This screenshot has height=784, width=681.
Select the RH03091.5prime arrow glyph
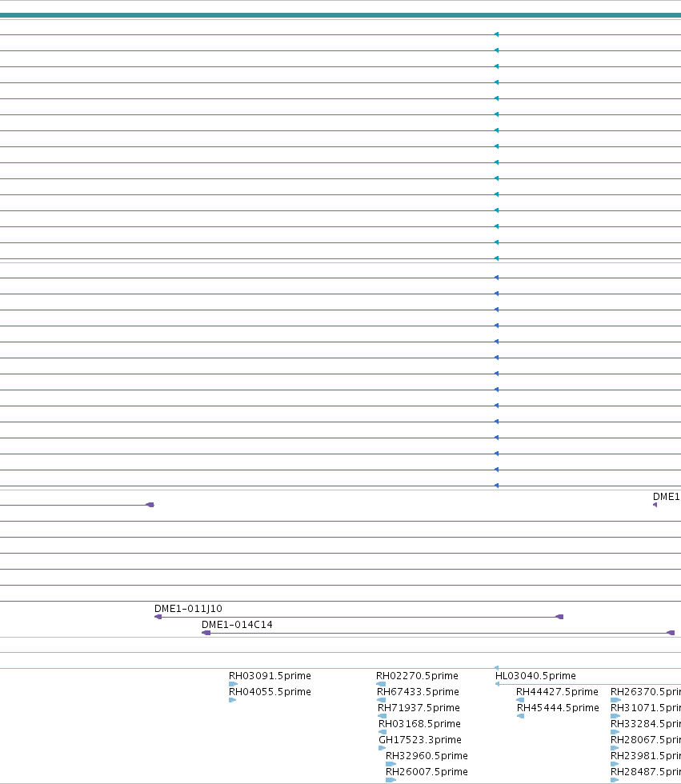[233, 684]
